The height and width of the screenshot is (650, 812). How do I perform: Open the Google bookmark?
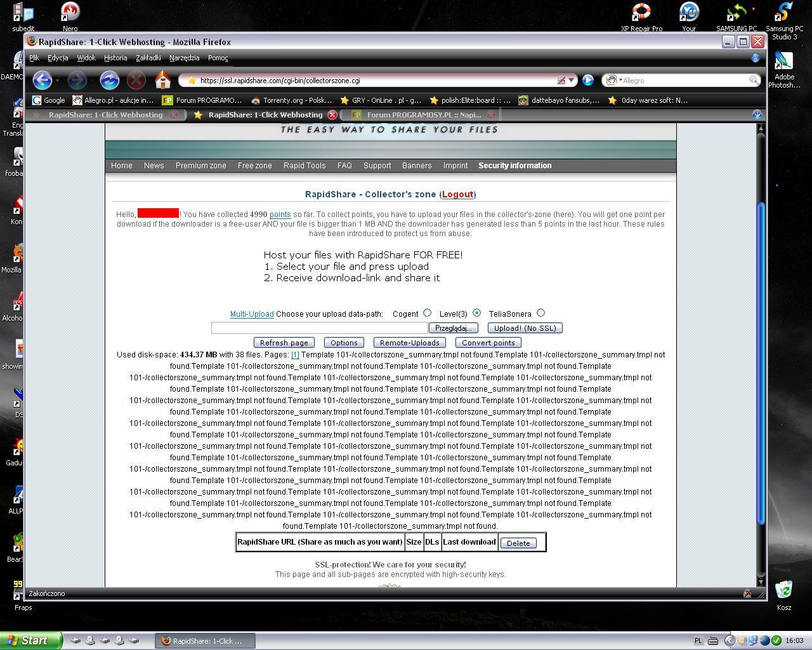pos(49,100)
